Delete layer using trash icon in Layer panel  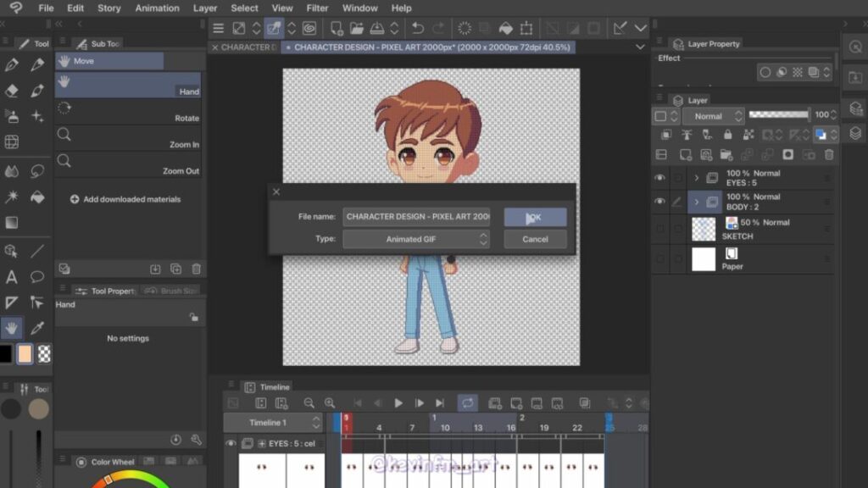(x=829, y=155)
